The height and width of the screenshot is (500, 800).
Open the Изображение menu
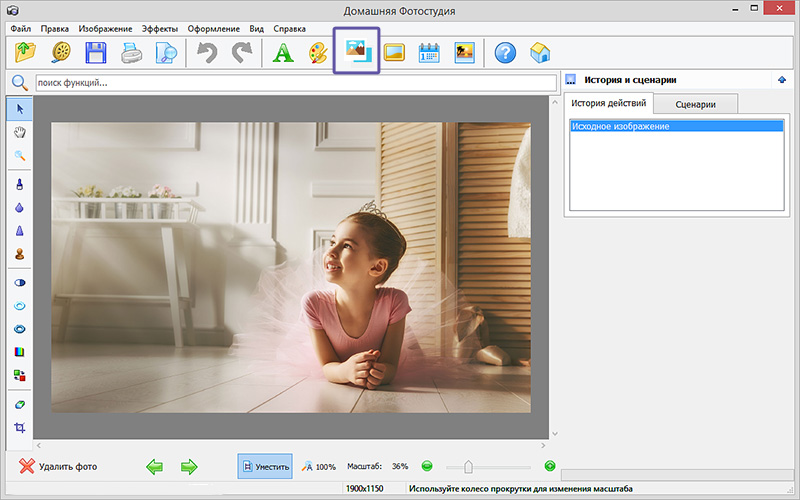pyautogui.click(x=105, y=29)
